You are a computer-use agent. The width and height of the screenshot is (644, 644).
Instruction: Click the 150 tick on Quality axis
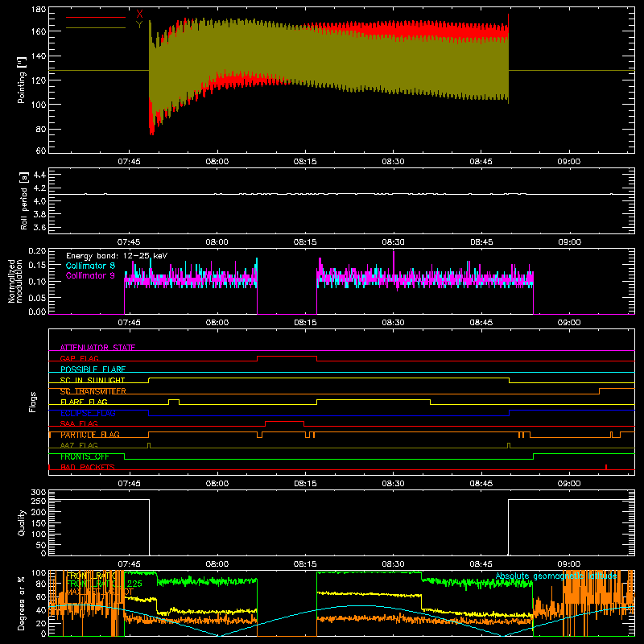coord(39,523)
